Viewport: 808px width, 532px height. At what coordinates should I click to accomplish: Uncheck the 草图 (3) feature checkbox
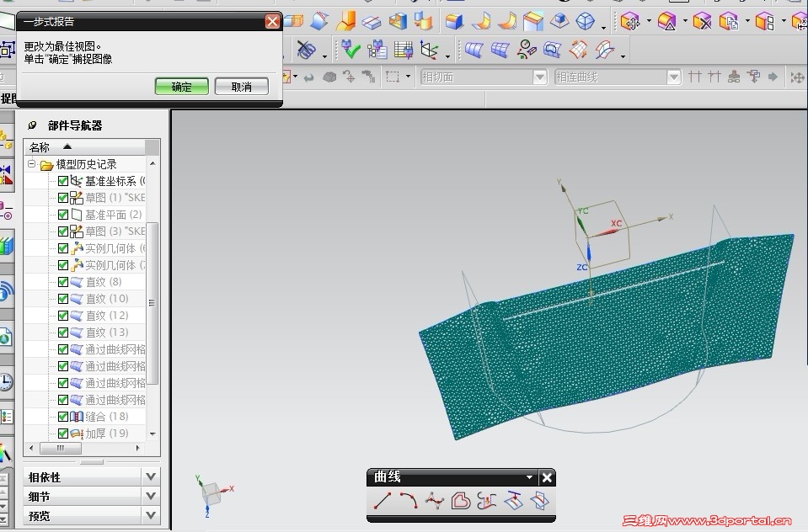pyautogui.click(x=63, y=231)
